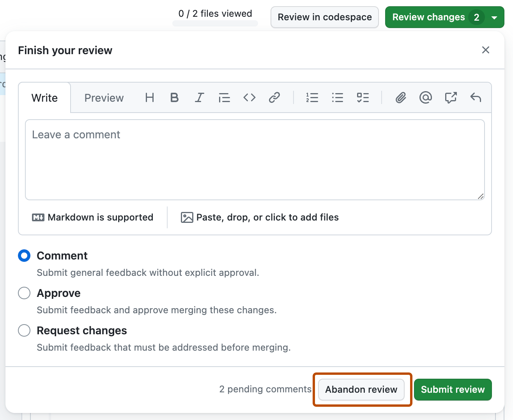Screen dimensions: 513x420
Task: Add a hyperlink to the comment
Action: pos(274,97)
